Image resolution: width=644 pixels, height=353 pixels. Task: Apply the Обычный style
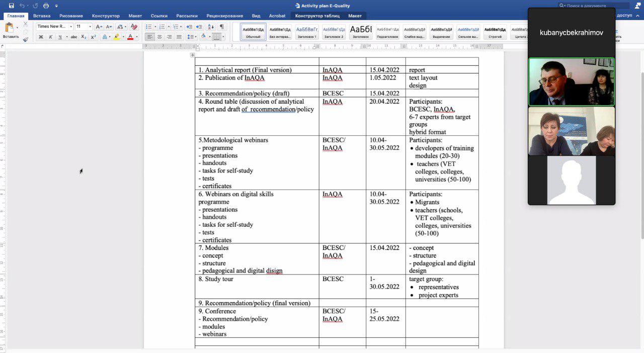click(253, 32)
